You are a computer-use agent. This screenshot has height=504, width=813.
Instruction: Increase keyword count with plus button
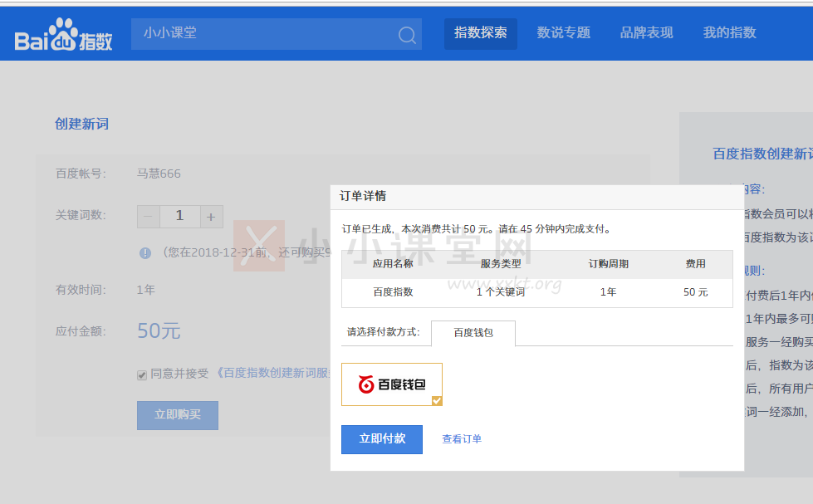click(211, 216)
